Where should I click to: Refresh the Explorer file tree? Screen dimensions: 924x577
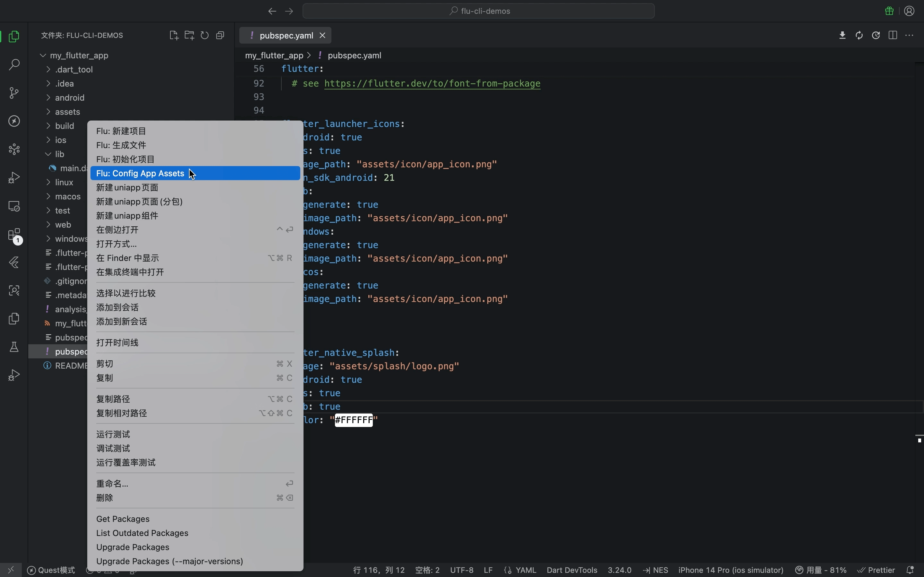tap(205, 35)
